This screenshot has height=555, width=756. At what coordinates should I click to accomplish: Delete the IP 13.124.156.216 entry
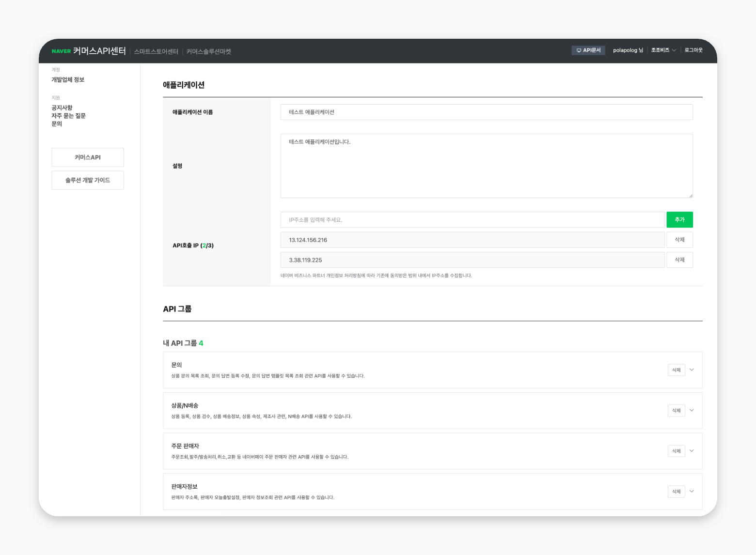pos(680,240)
